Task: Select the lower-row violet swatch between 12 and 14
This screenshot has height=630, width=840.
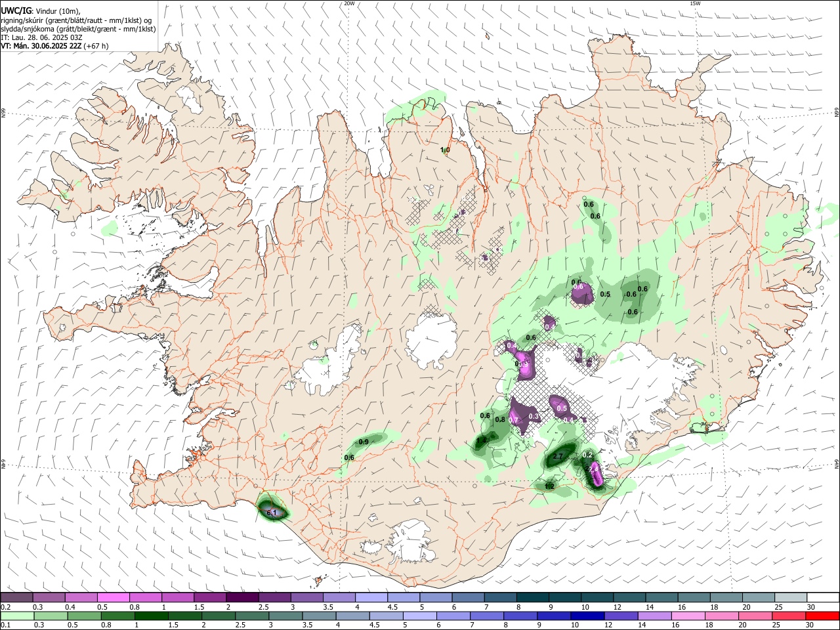Action: coord(621,616)
